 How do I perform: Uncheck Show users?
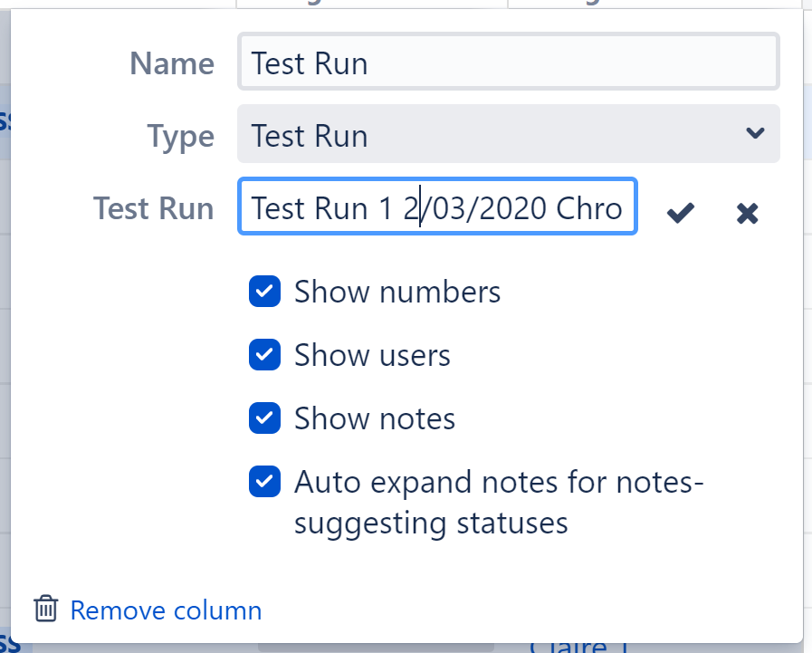tap(264, 355)
